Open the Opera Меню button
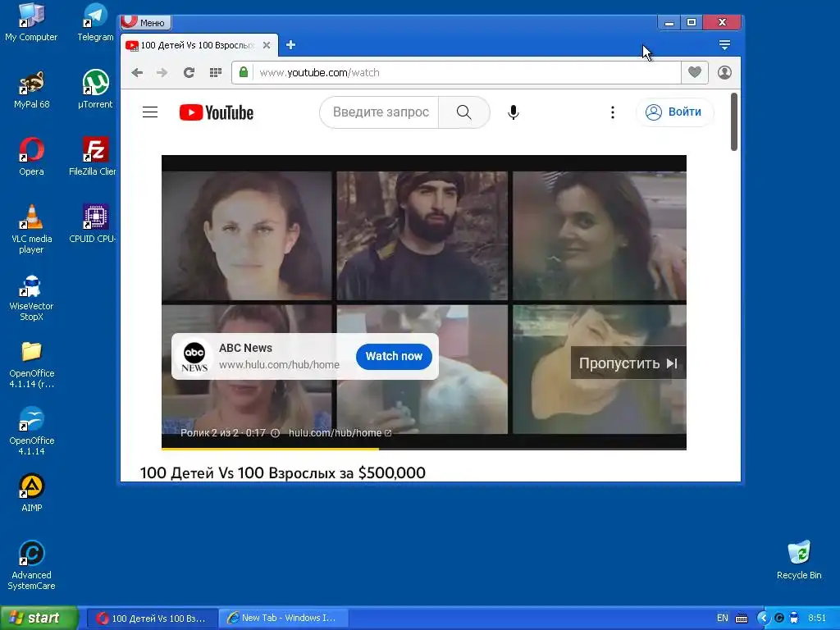 (x=146, y=22)
